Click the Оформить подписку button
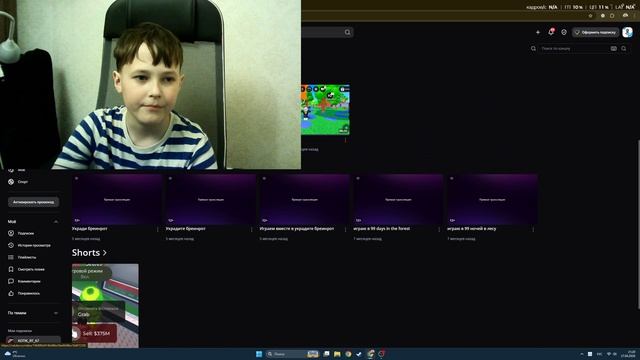 point(595,32)
